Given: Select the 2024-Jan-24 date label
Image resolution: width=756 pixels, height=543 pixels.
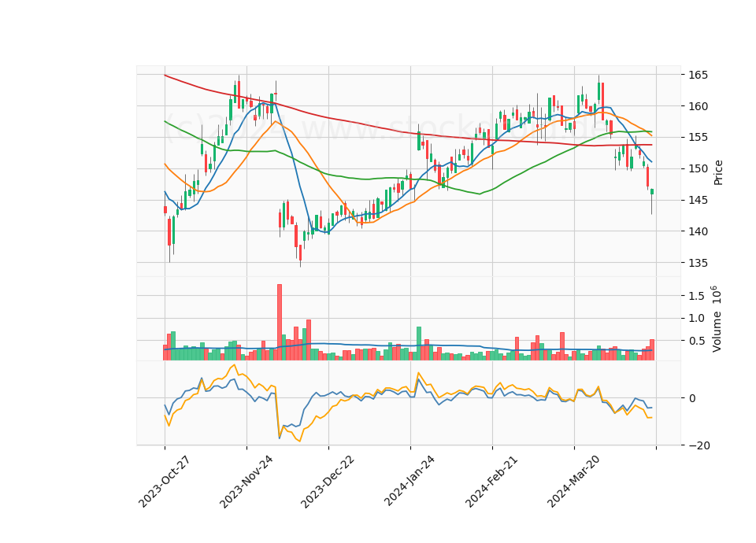Looking at the screenshot, I should coord(409,481).
